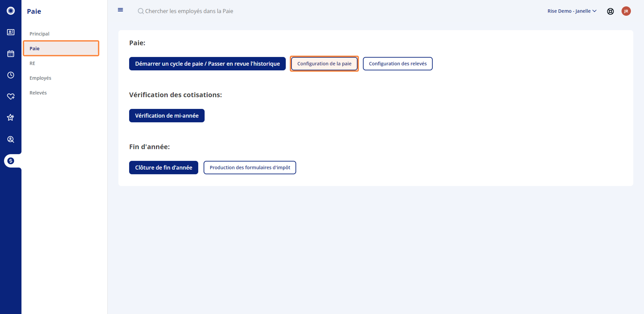Open the person search recruiting icon

click(11, 139)
